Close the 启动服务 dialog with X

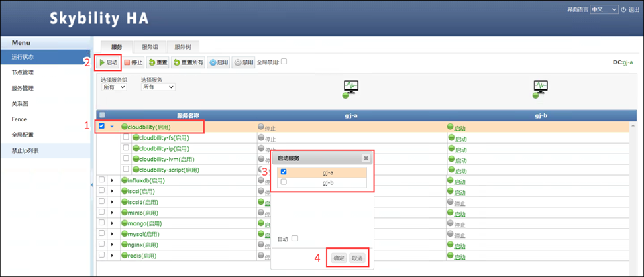(x=366, y=158)
